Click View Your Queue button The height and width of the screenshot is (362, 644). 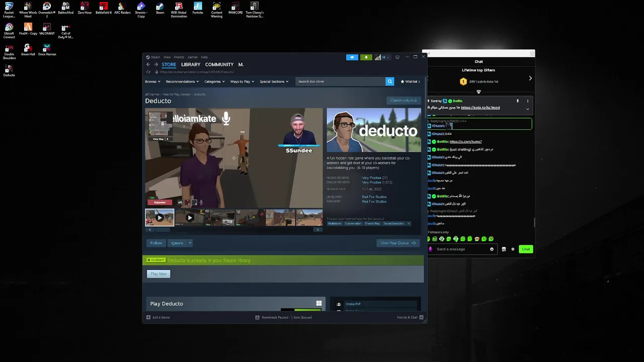[x=398, y=243]
